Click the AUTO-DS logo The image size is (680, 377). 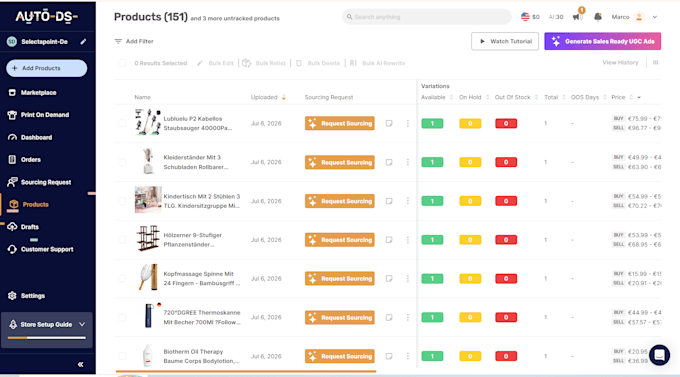[47, 16]
